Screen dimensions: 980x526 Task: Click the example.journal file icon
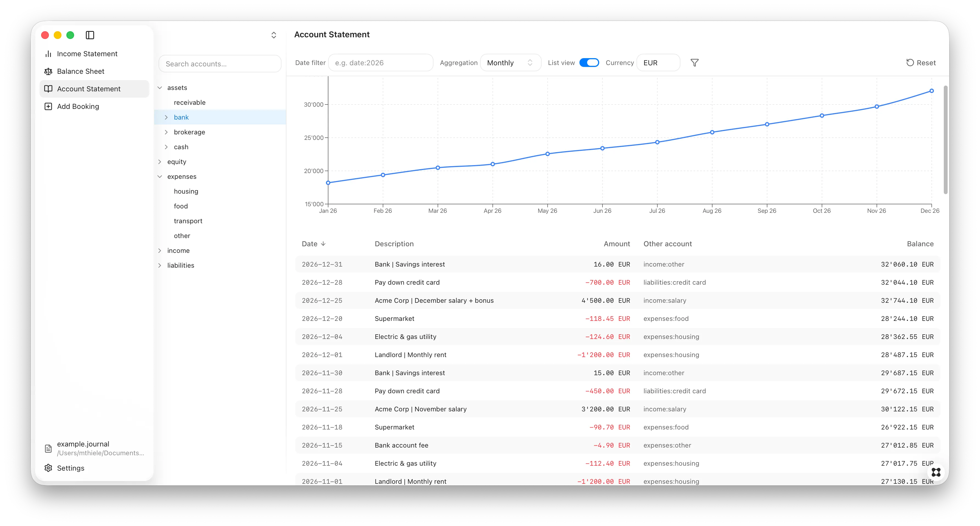(x=48, y=448)
